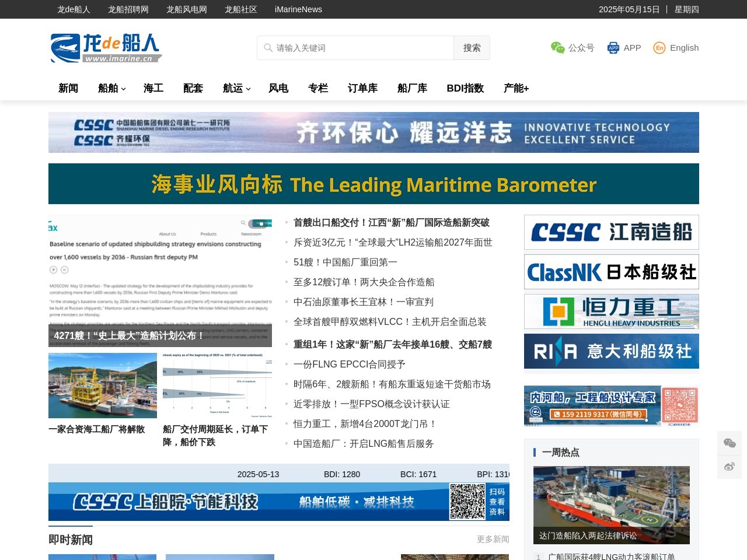The image size is (747, 560).
Task: Open 龙船社区 top bar link
Action: [x=241, y=9]
